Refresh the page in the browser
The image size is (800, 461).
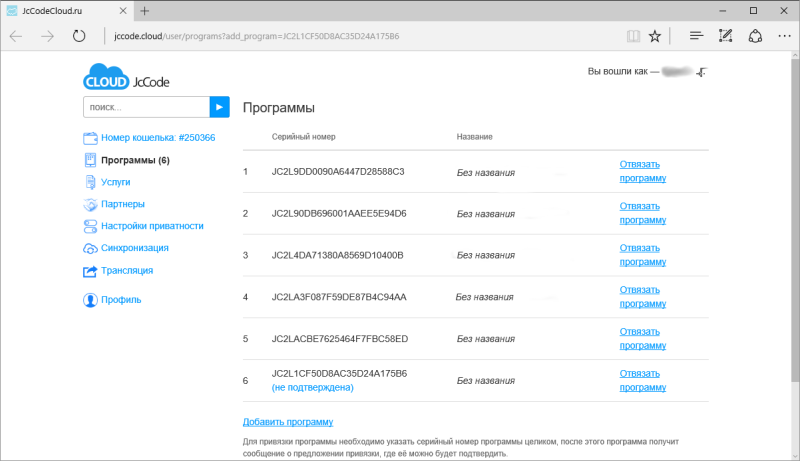click(79, 36)
